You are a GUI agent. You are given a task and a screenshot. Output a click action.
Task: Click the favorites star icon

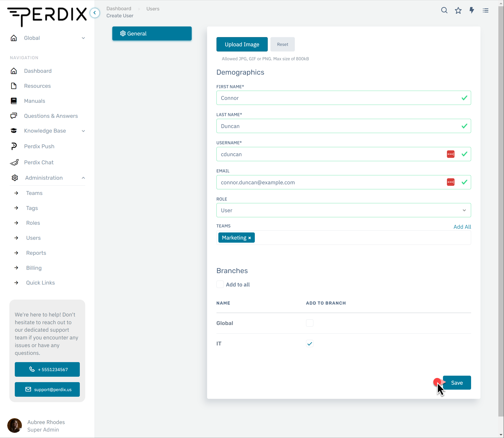[x=458, y=10]
